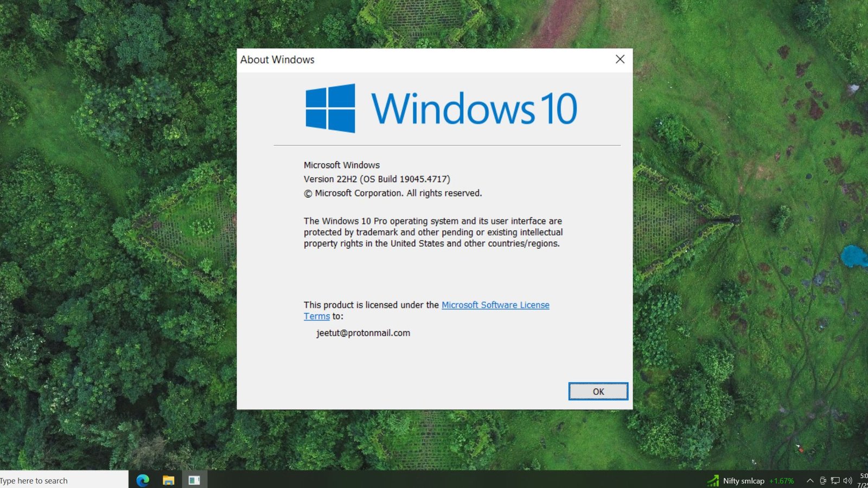Image resolution: width=868 pixels, height=488 pixels.
Task: Click the licensed email jeetut@protonmail.com
Action: (x=363, y=333)
